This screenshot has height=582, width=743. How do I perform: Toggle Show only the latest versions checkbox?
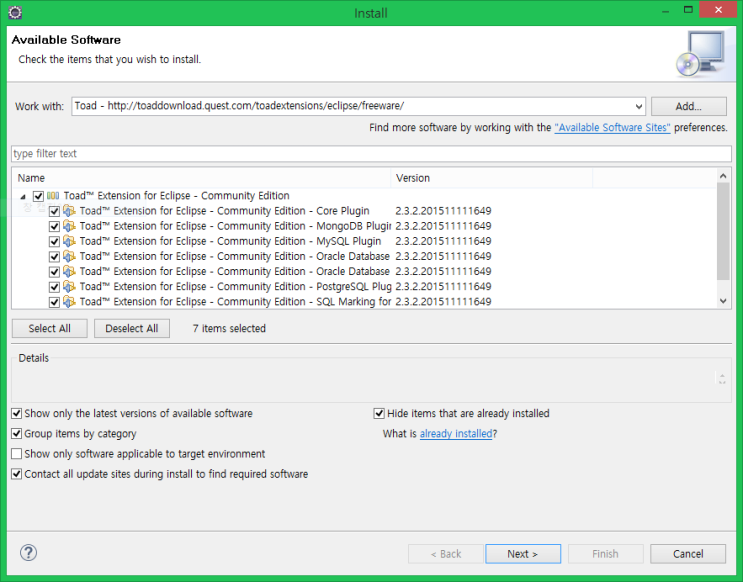[17, 414]
